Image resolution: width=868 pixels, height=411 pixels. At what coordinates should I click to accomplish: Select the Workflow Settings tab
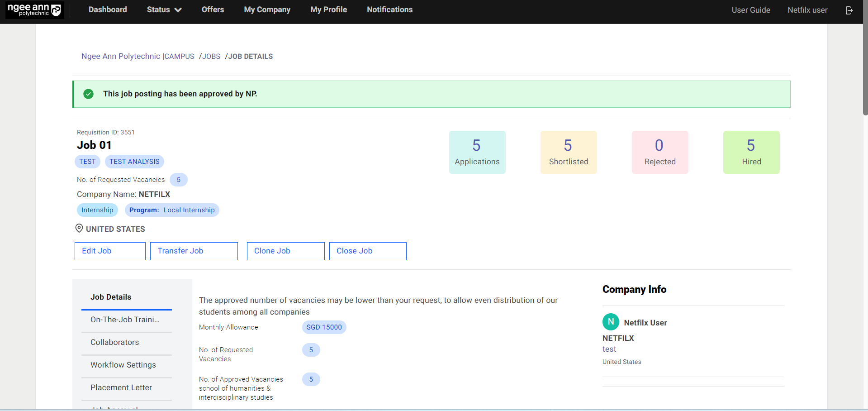(x=123, y=365)
